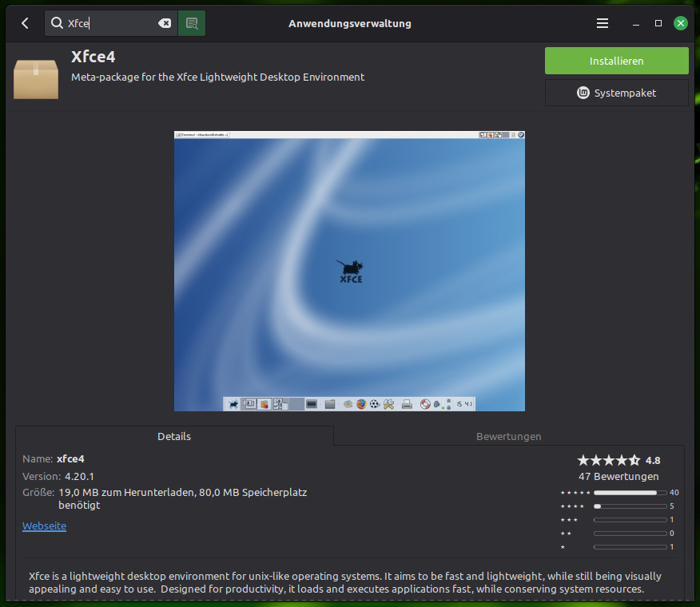Clear the search field with the x icon

pos(165,23)
